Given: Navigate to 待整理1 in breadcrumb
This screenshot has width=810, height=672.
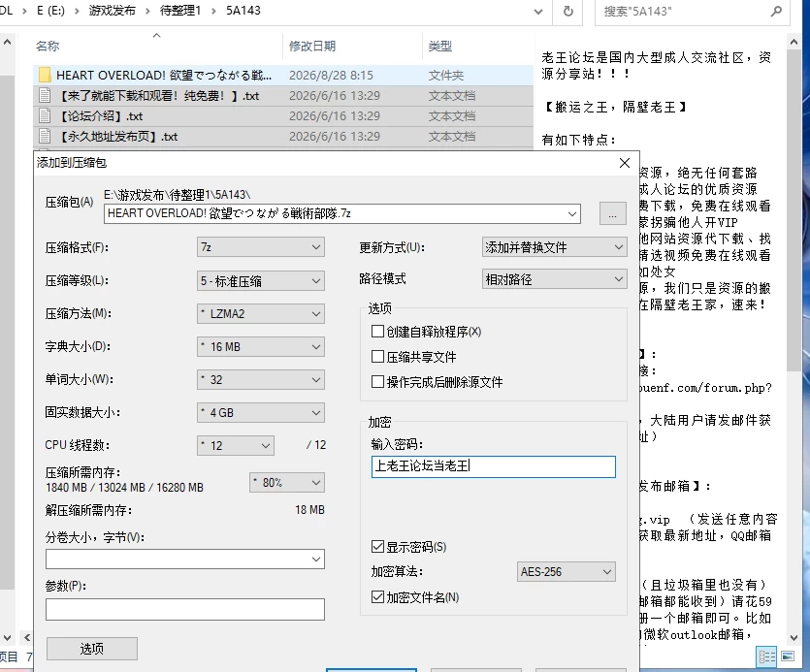Looking at the screenshot, I should pyautogui.click(x=179, y=11).
